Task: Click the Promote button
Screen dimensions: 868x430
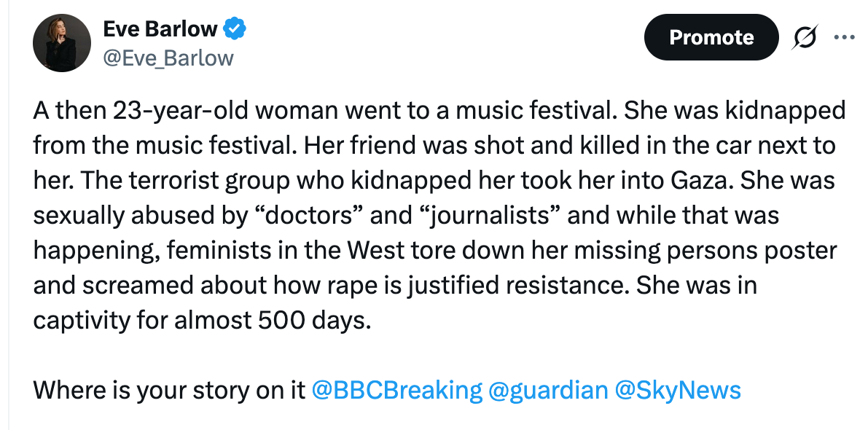Action: [711, 37]
